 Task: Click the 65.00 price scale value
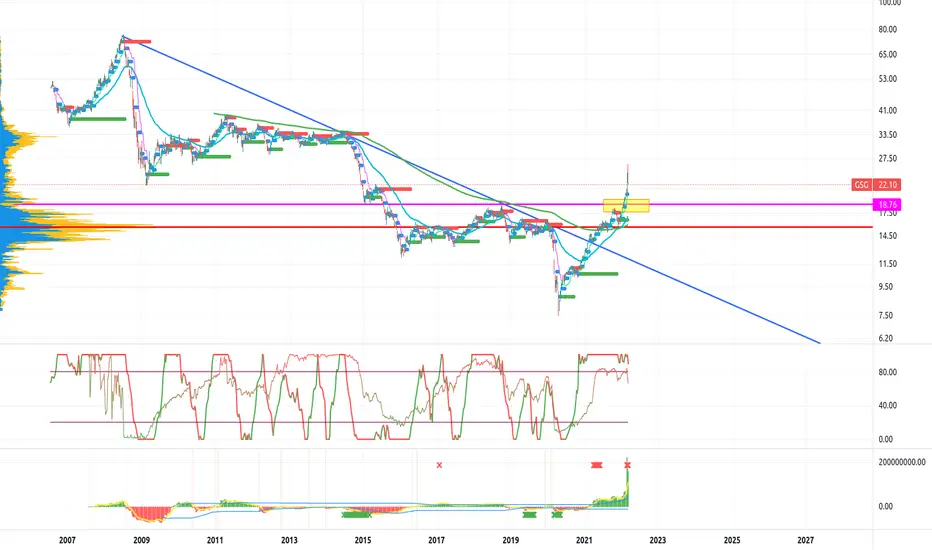[x=887, y=54]
